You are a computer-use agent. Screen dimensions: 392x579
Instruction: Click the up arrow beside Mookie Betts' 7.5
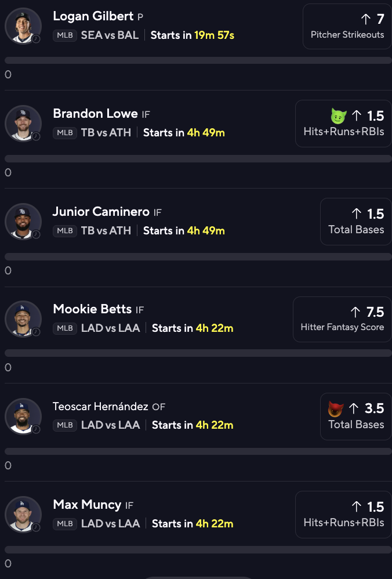click(355, 312)
